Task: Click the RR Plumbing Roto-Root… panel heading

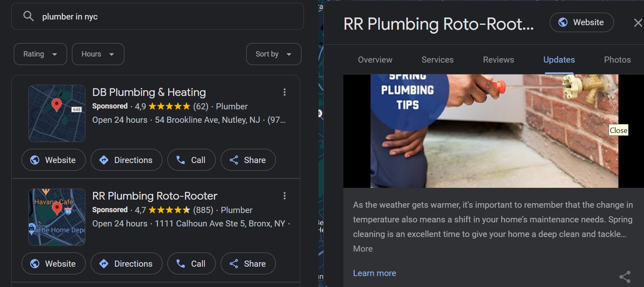Action: (439, 24)
